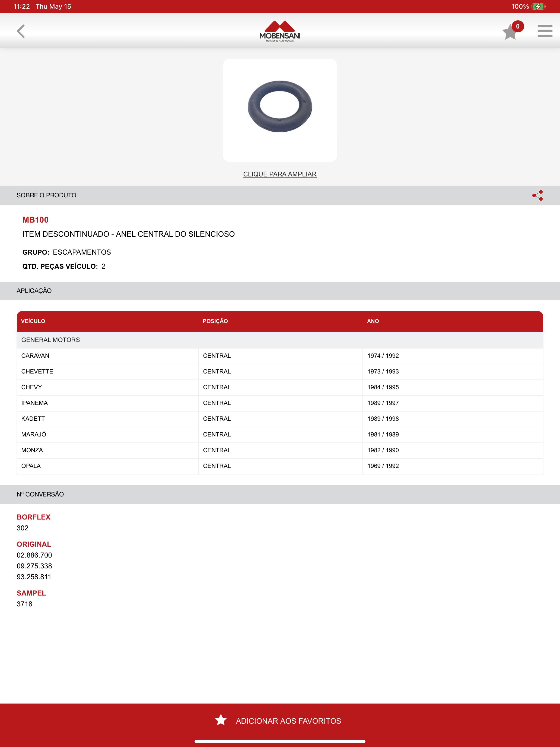Go back using the left chevron
Viewport: 560px width, 747px height.
click(x=21, y=31)
